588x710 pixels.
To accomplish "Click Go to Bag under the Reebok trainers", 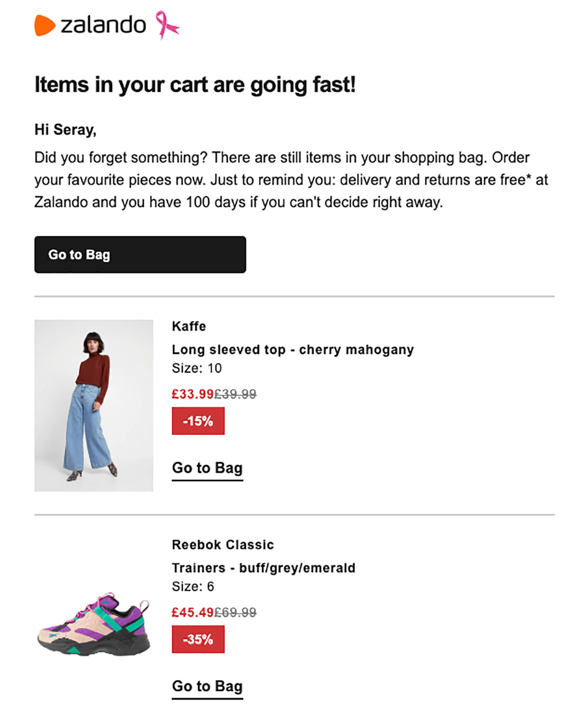I will tap(207, 685).
